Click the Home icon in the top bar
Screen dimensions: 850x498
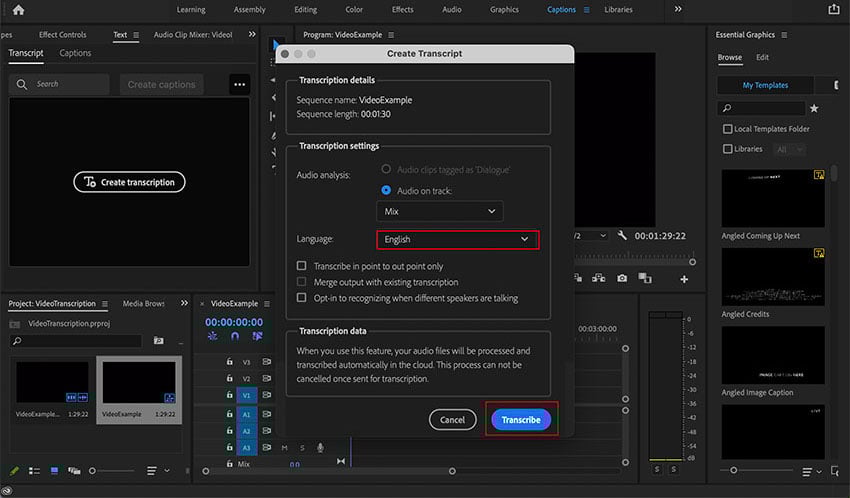tap(17, 10)
